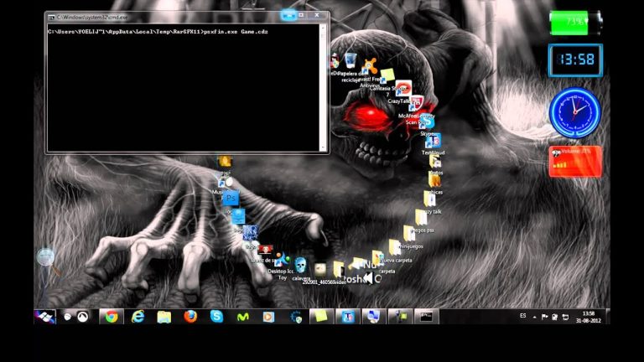The height and width of the screenshot is (362, 644).
Task: Open Action Center flag tray icon
Action: 544,317
